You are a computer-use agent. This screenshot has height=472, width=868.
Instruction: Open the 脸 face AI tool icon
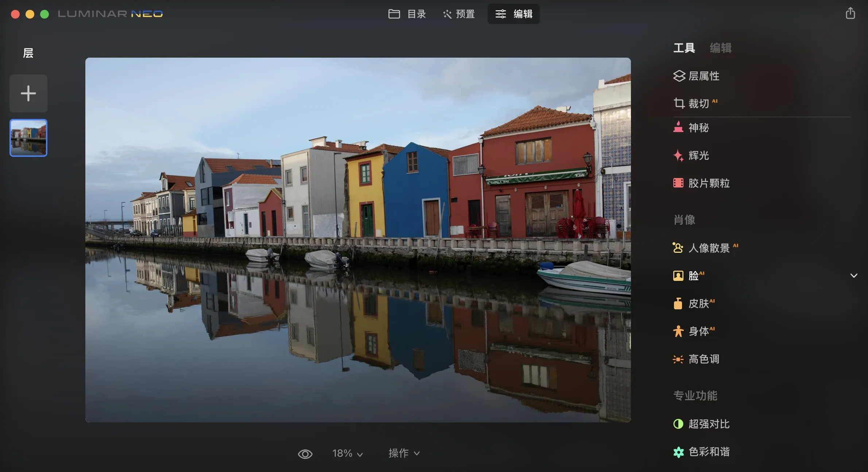678,275
